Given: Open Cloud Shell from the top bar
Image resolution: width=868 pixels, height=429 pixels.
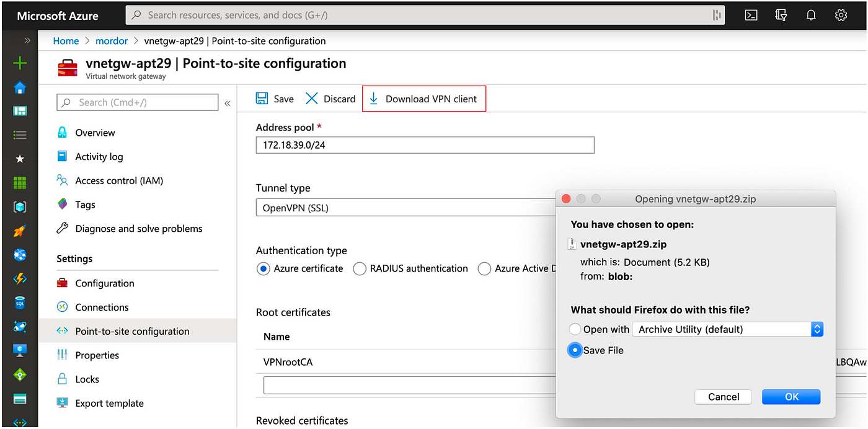Looking at the screenshot, I should pyautogui.click(x=751, y=15).
